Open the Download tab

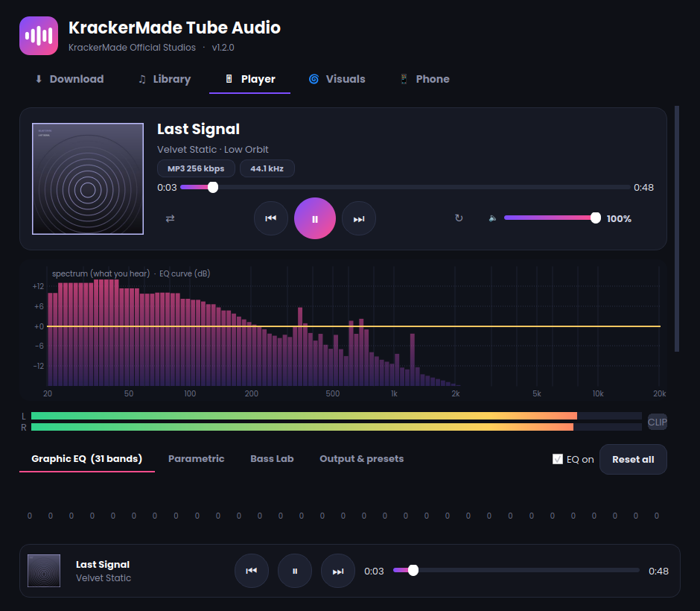(x=69, y=79)
